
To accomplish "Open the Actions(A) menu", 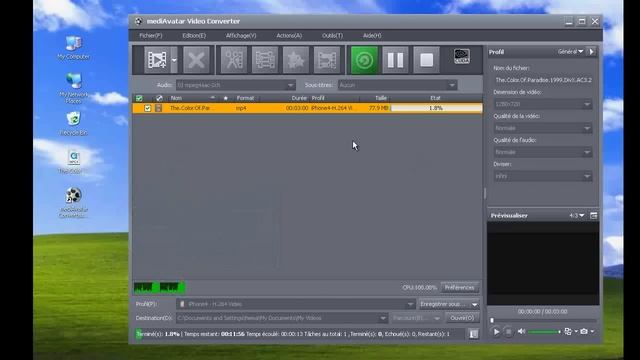I will coord(289,36).
